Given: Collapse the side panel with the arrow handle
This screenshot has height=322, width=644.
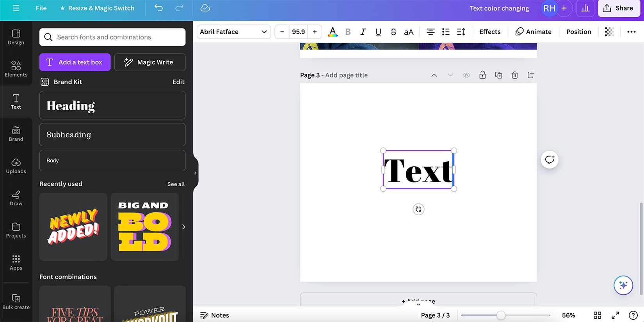Looking at the screenshot, I should pyautogui.click(x=196, y=173).
